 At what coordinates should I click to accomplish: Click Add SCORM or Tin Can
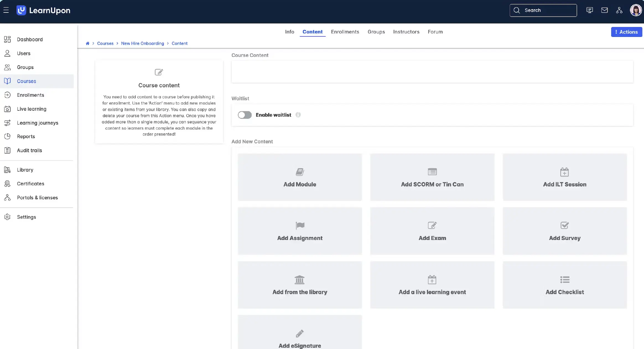click(x=432, y=177)
